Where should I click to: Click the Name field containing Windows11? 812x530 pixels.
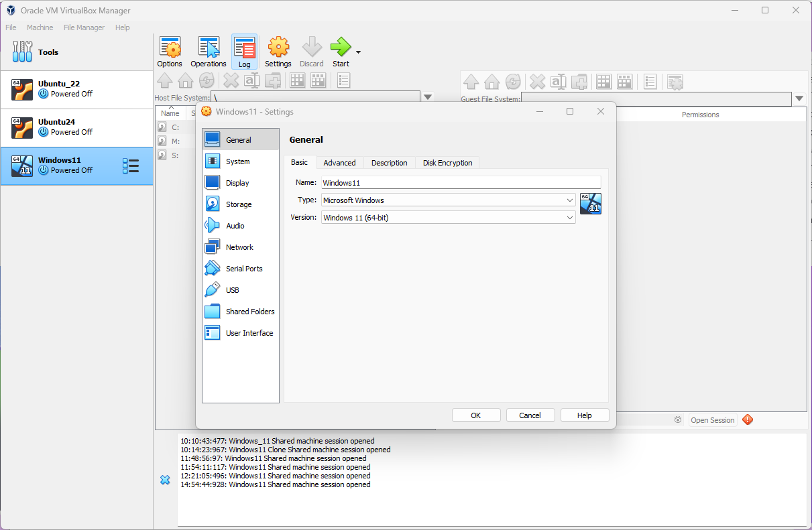pos(461,182)
